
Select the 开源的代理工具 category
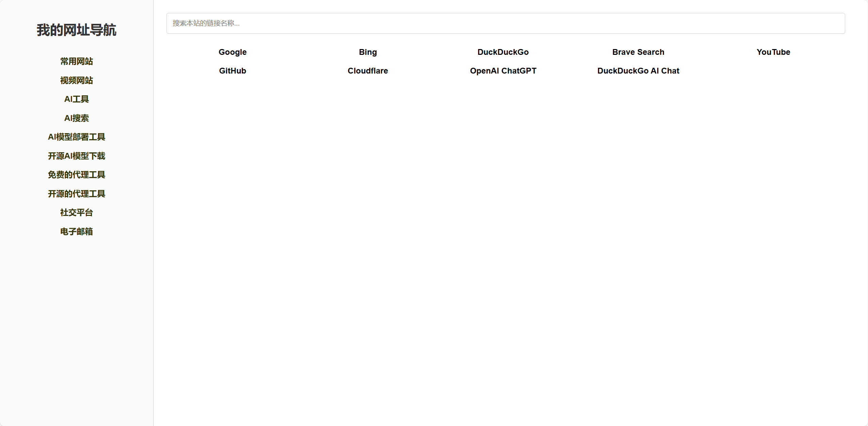[77, 194]
